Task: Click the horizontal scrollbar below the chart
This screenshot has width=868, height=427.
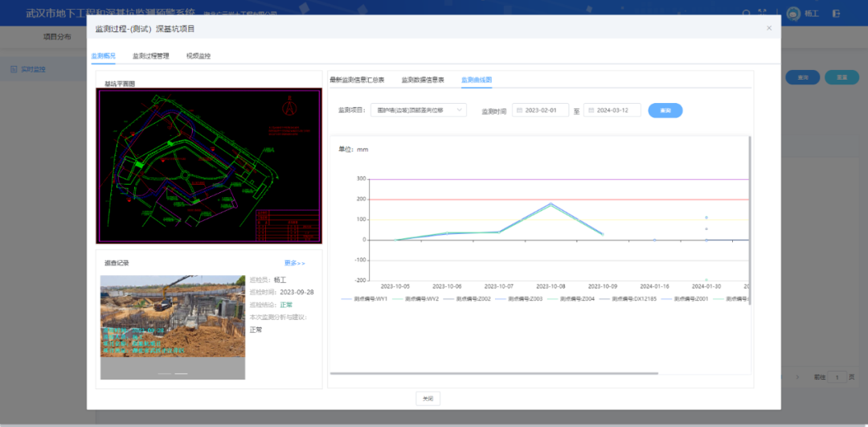Action: pos(493,373)
